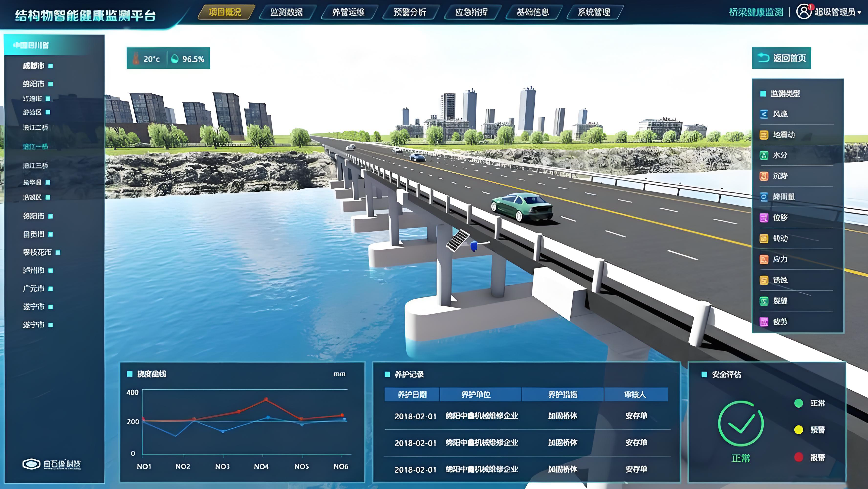Click the 疲劳 fatigue monitoring icon
This screenshot has width=868, height=489.
(764, 322)
